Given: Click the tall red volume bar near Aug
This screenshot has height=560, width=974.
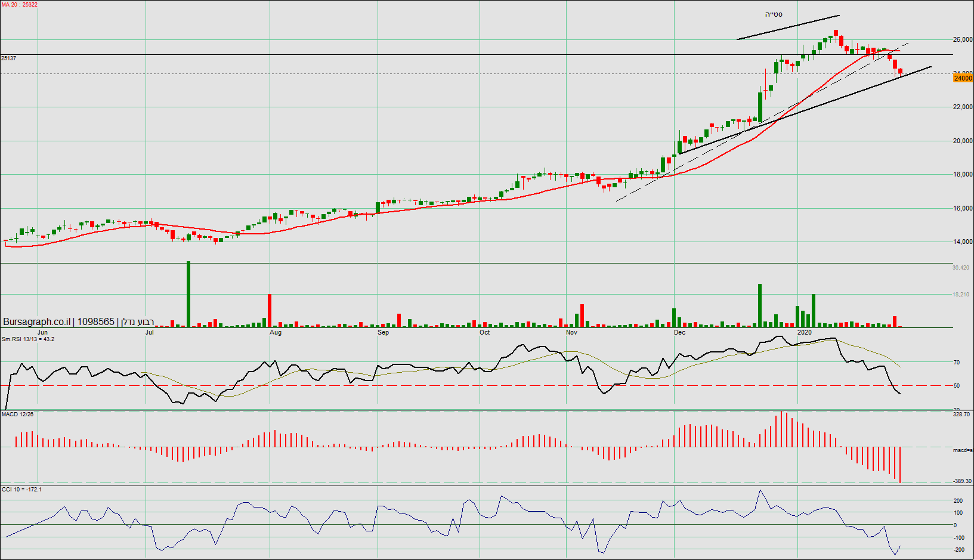Looking at the screenshot, I should coord(270,310).
